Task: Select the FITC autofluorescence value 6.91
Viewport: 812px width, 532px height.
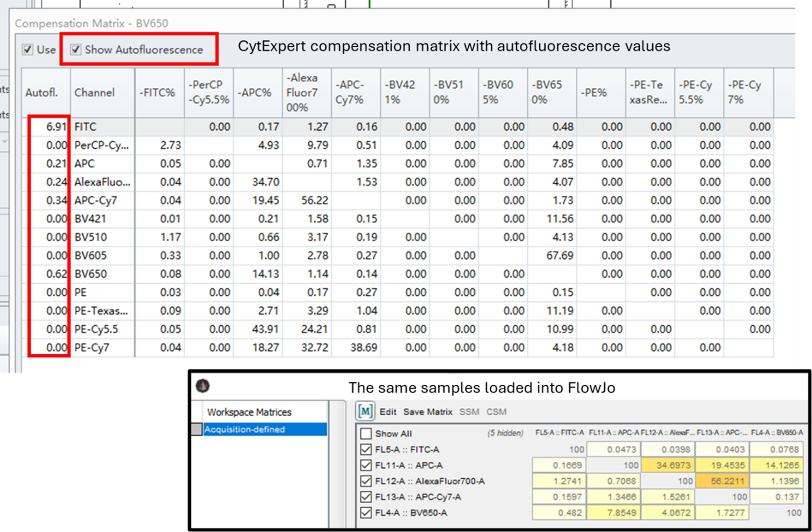Action: [x=56, y=127]
